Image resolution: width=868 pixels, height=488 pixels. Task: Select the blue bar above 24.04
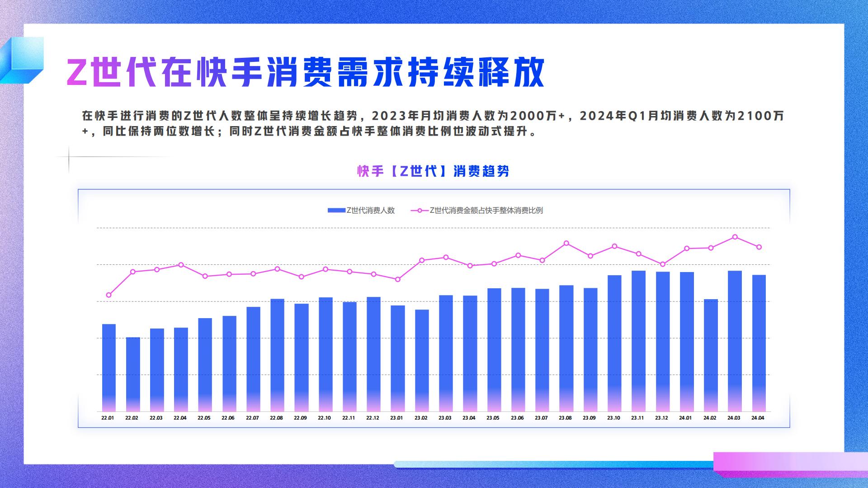pos(759,343)
